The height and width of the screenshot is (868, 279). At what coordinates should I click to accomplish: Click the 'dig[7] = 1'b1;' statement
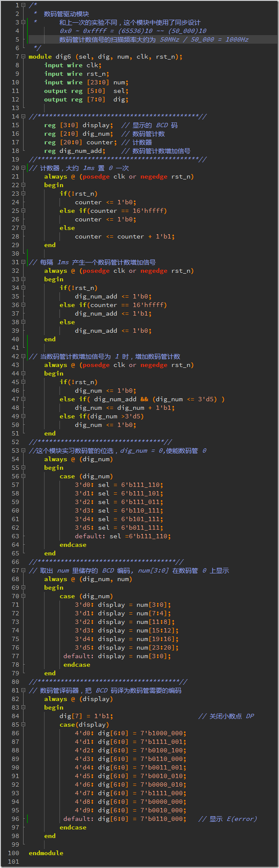(86, 716)
